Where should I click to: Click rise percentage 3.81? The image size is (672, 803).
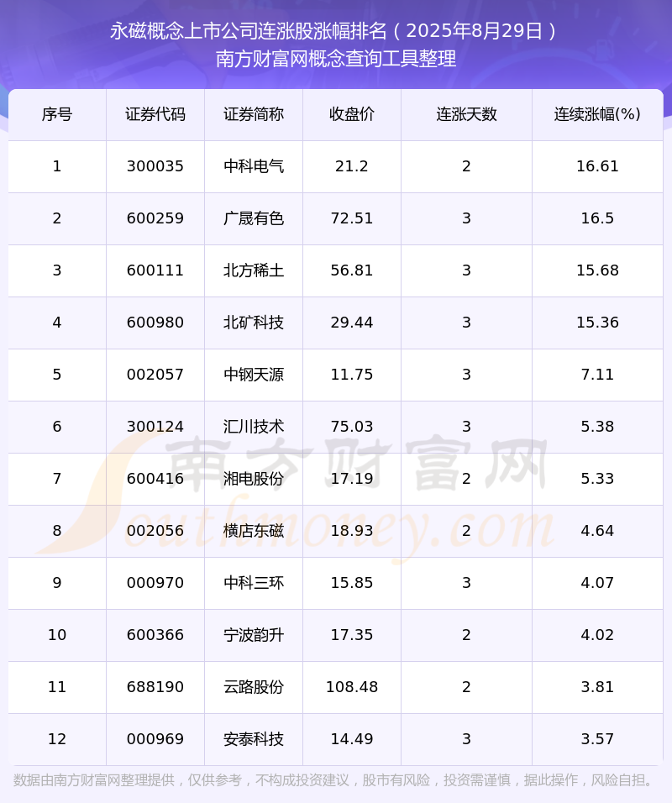[x=597, y=687]
